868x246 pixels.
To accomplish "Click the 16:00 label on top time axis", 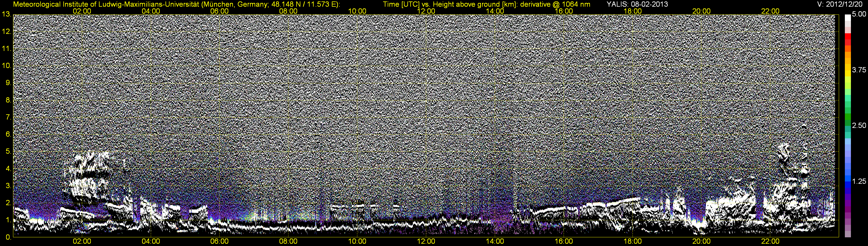I will click(x=564, y=11).
